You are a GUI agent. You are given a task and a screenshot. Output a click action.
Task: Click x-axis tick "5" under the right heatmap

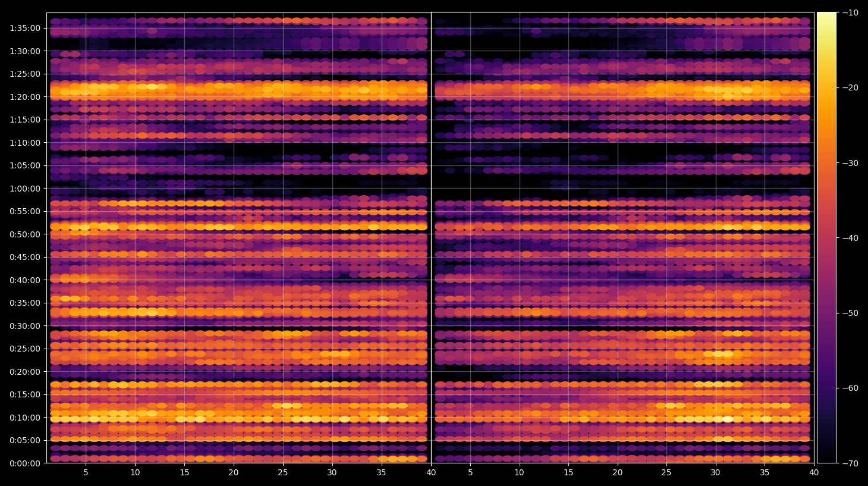(470, 473)
